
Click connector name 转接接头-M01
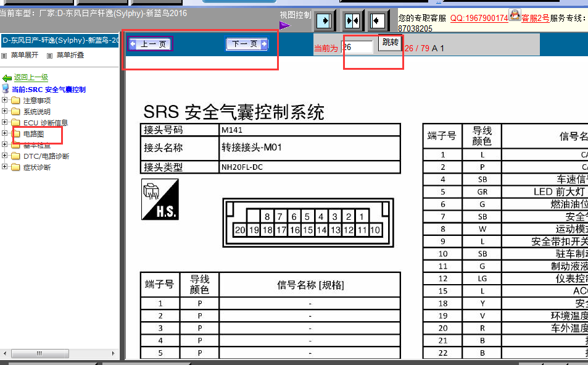coord(251,147)
